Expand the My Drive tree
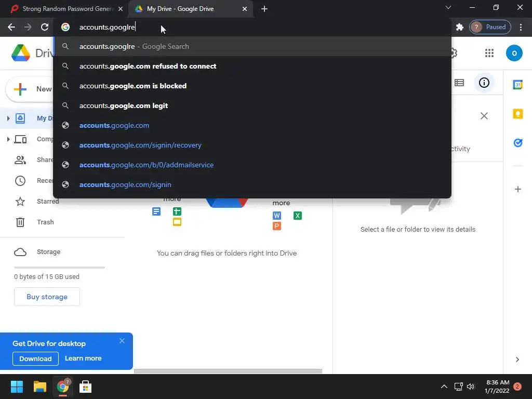The image size is (532, 399). 8,118
